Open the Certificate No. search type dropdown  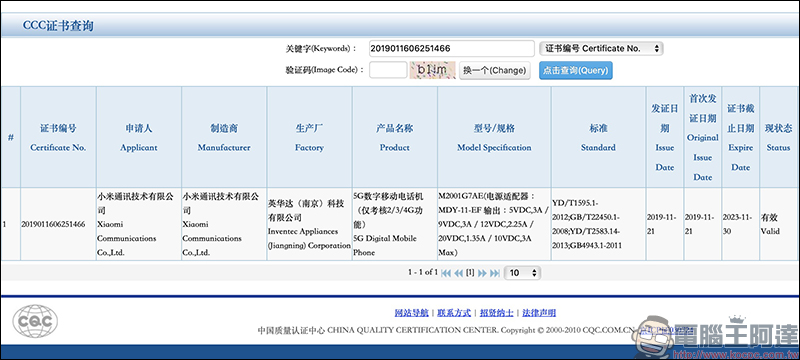pyautogui.click(x=601, y=48)
